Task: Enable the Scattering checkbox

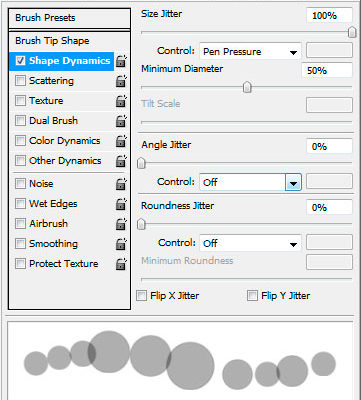Action: pyautogui.click(x=20, y=81)
